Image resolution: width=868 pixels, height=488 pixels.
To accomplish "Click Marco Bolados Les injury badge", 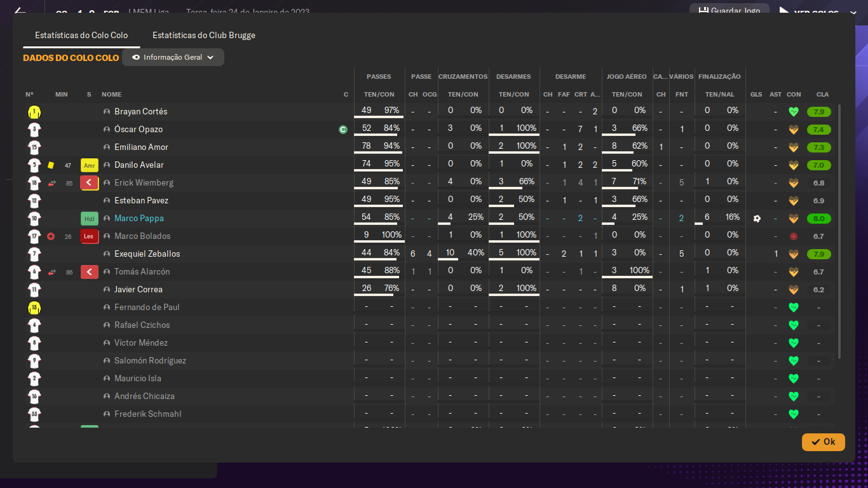I will (90, 236).
